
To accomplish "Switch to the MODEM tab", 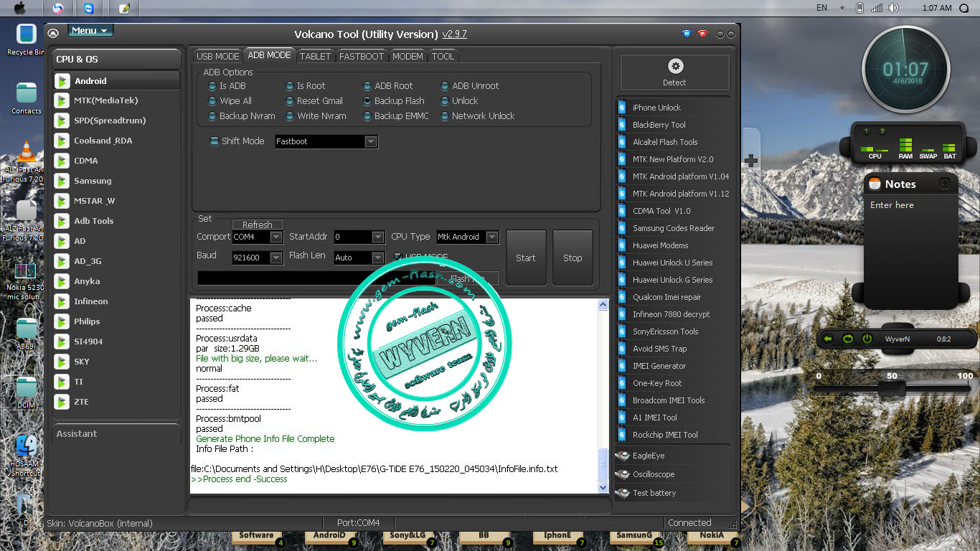I will pyautogui.click(x=407, y=56).
